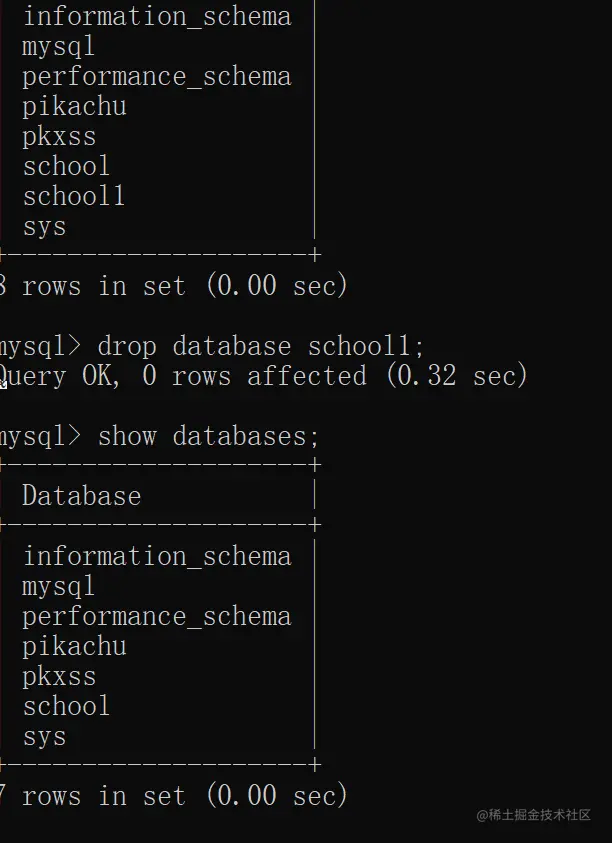Viewport: 612px width, 843px height.
Task: Click 'performance_schema' in the list containing school1
Action: point(157,77)
